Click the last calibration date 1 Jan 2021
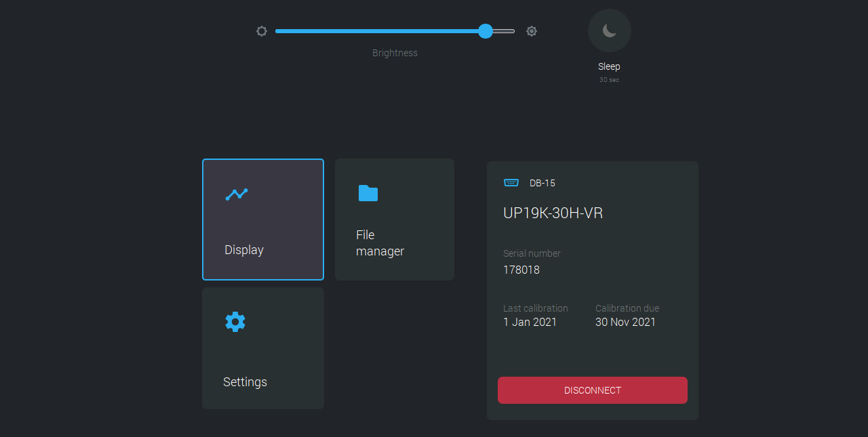 tap(530, 322)
